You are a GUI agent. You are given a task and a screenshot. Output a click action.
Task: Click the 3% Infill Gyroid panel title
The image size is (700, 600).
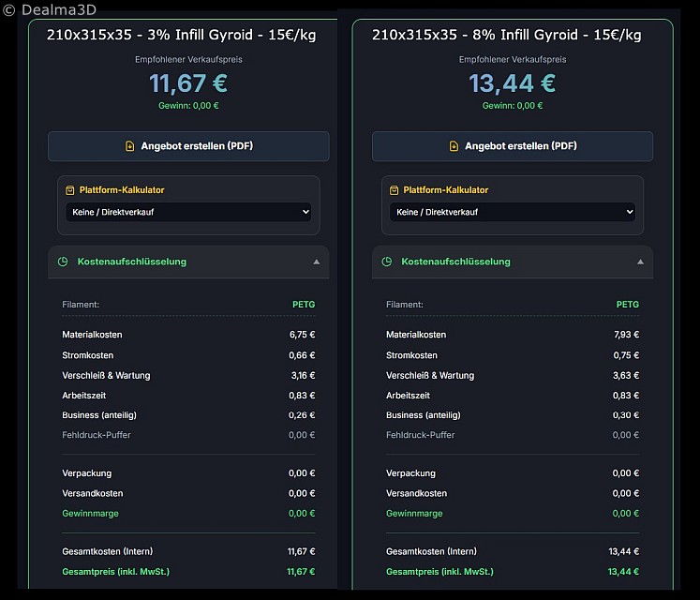click(x=182, y=35)
